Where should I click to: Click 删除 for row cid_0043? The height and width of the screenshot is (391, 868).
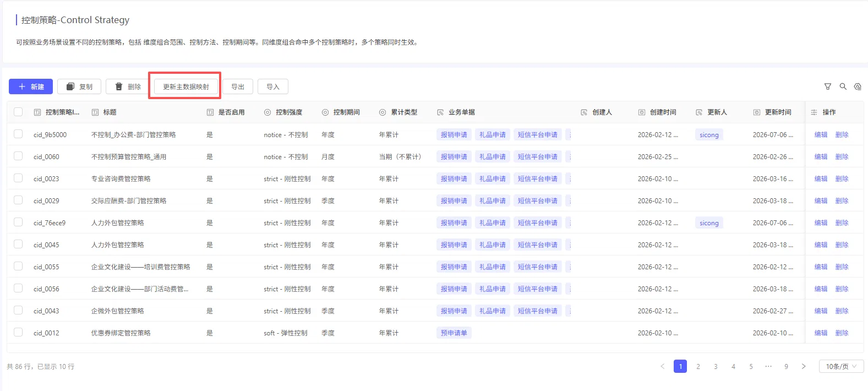tap(842, 311)
